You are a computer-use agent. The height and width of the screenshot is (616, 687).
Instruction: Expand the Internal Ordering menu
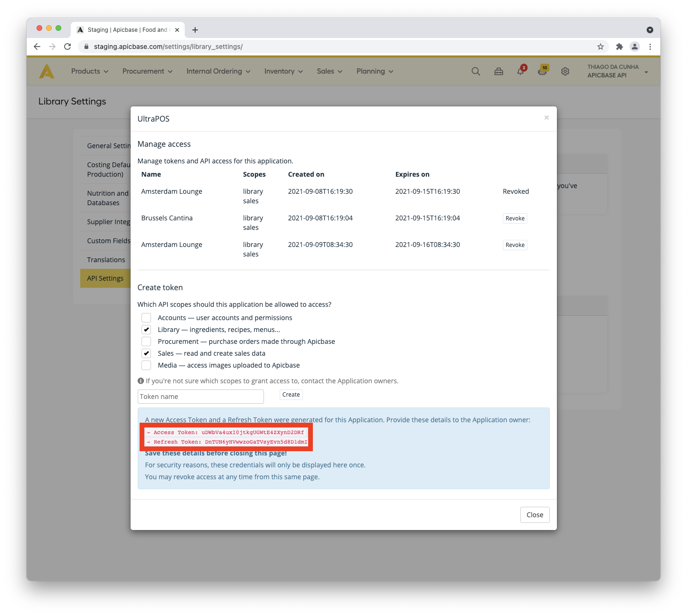[x=218, y=71]
